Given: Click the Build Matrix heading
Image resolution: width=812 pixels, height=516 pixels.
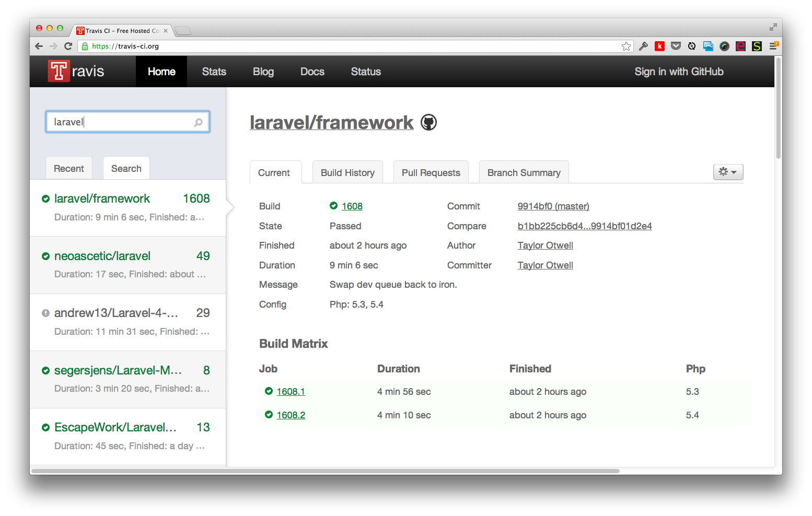Looking at the screenshot, I should tap(294, 344).
